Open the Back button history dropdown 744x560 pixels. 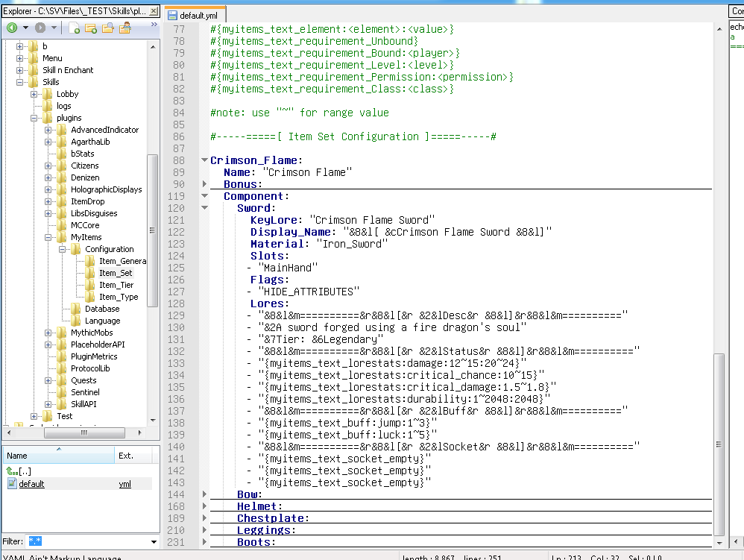pyautogui.click(x=25, y=28)
